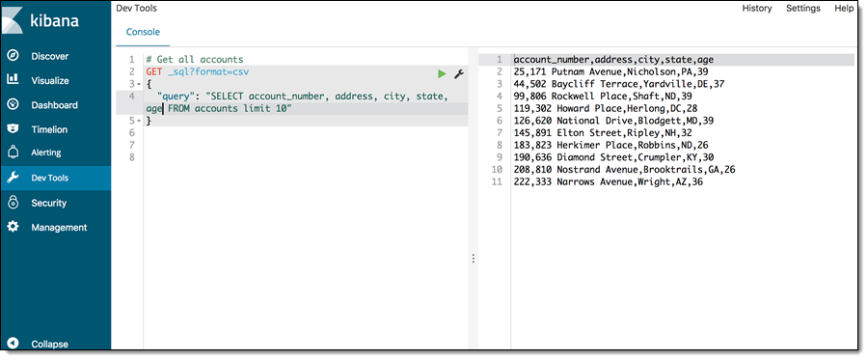Fold the JSON block at line 3

(x=140, y=84)
